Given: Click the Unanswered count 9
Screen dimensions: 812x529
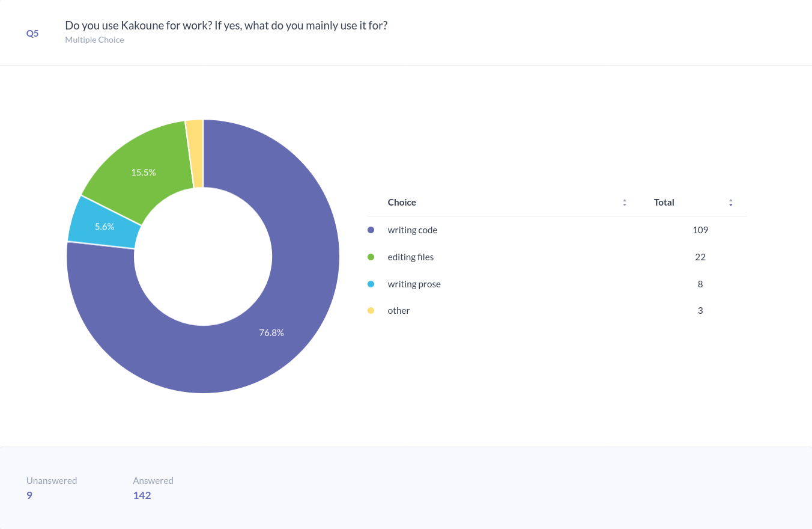Looking at the screenshot, I should [x=29, y=495].
